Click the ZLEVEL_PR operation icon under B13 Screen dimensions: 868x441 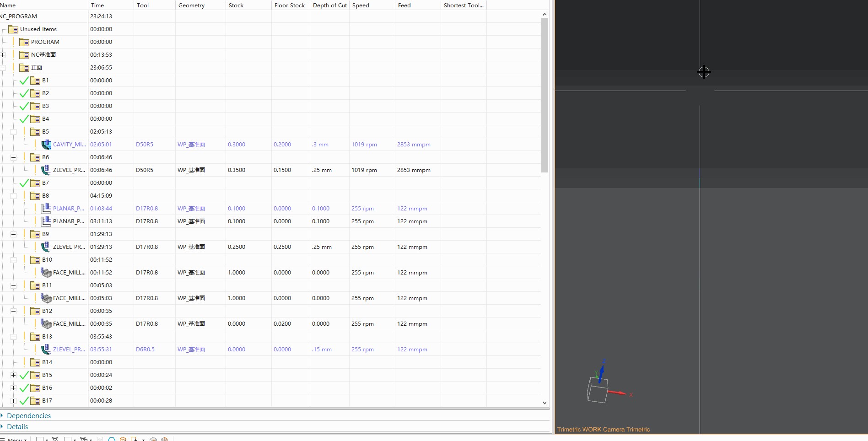[x=46, y=350]
